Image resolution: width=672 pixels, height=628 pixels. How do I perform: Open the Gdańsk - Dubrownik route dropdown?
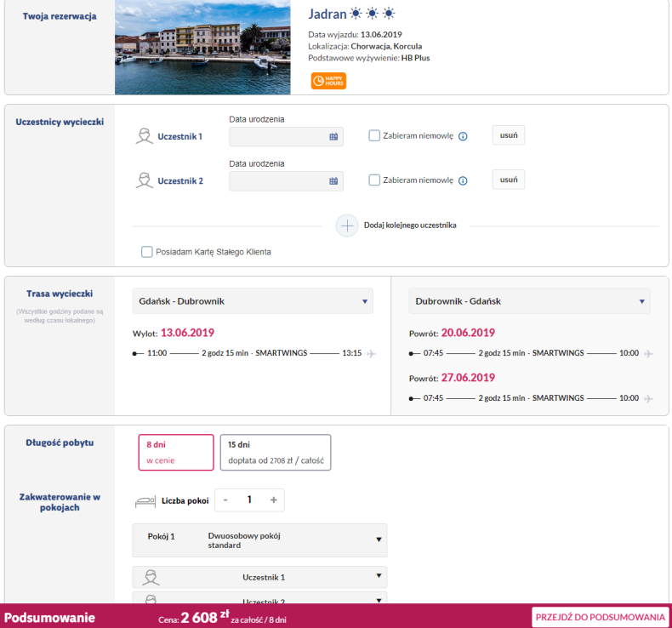[x=253, y=301]
